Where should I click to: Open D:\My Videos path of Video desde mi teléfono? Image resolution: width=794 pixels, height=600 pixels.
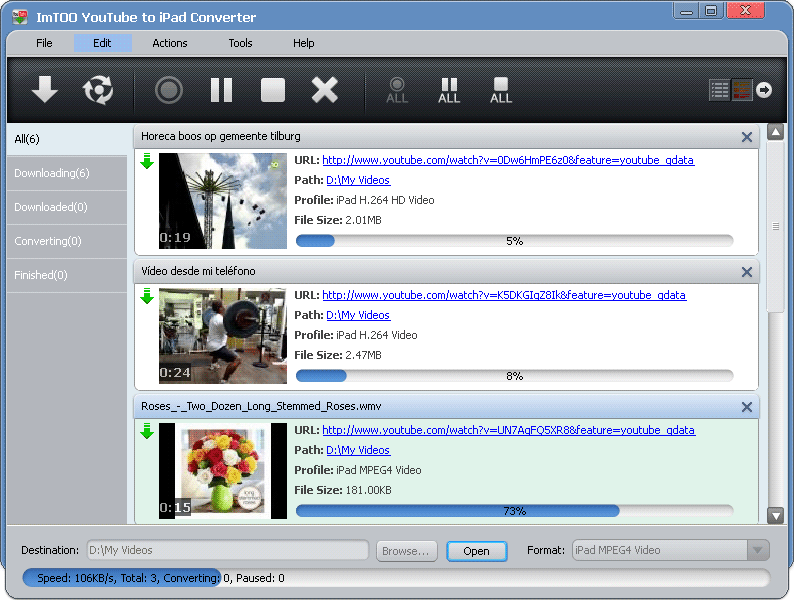click(x=358, y=315)
